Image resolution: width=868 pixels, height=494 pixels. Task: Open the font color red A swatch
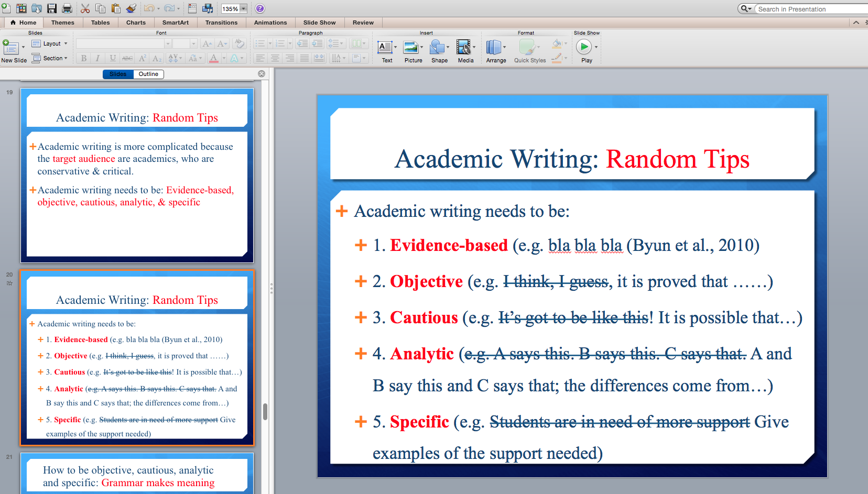pos(214,58)
